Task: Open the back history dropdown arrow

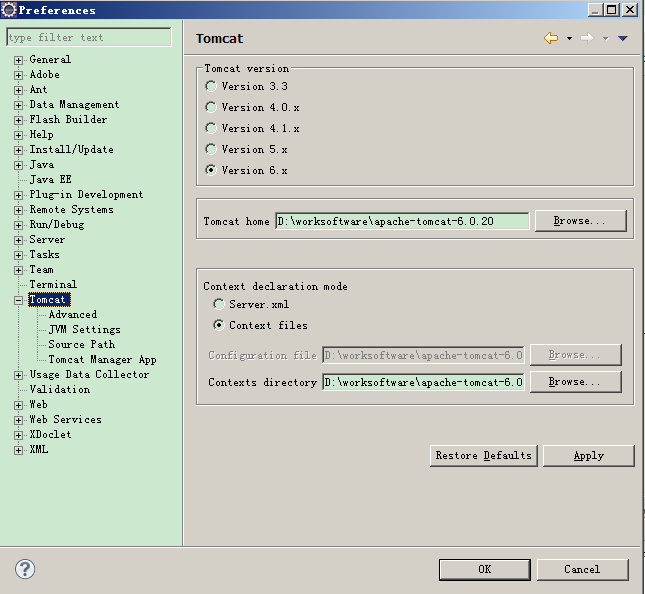Action: tap(569, 39)
